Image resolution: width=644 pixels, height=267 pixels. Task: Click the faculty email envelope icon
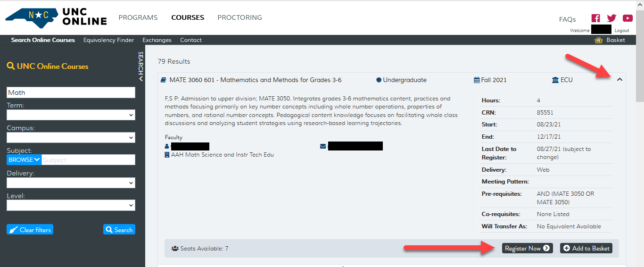(x=323, y=146)
